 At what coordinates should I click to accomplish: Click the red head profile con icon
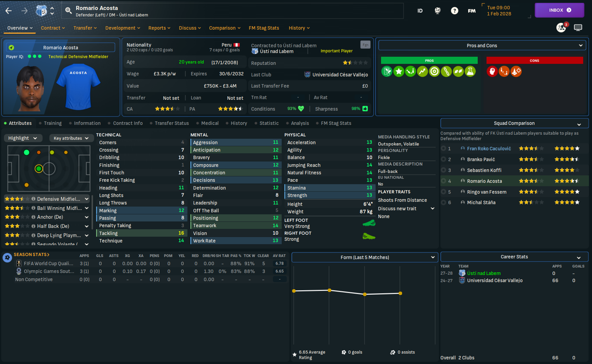coord(492,72)
